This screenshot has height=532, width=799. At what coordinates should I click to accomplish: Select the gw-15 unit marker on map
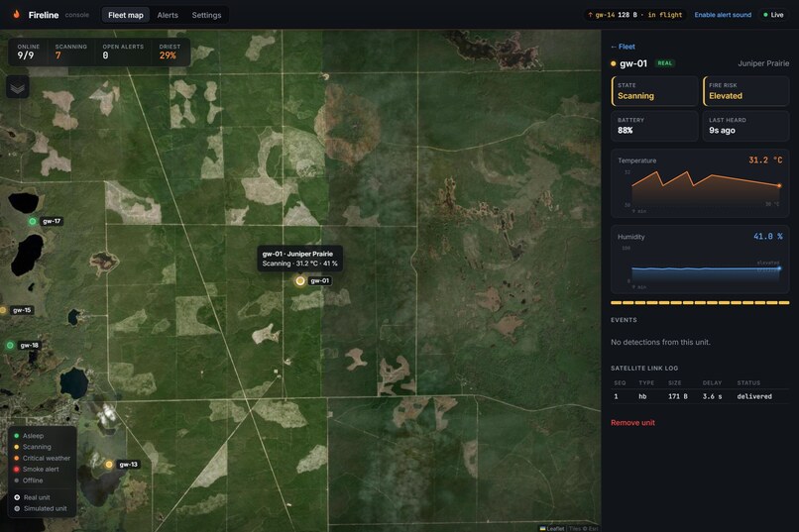(3, 310)
